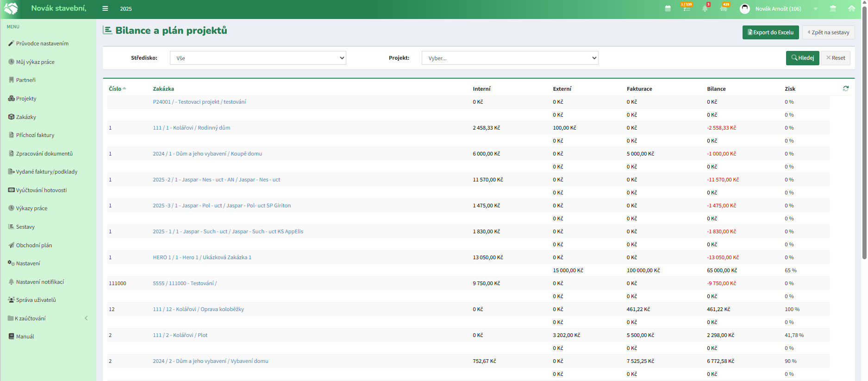Screen dimensions: 868x381
Task: Click the Nastavení notifikací bell icon
Action: [x=12, y=281]
